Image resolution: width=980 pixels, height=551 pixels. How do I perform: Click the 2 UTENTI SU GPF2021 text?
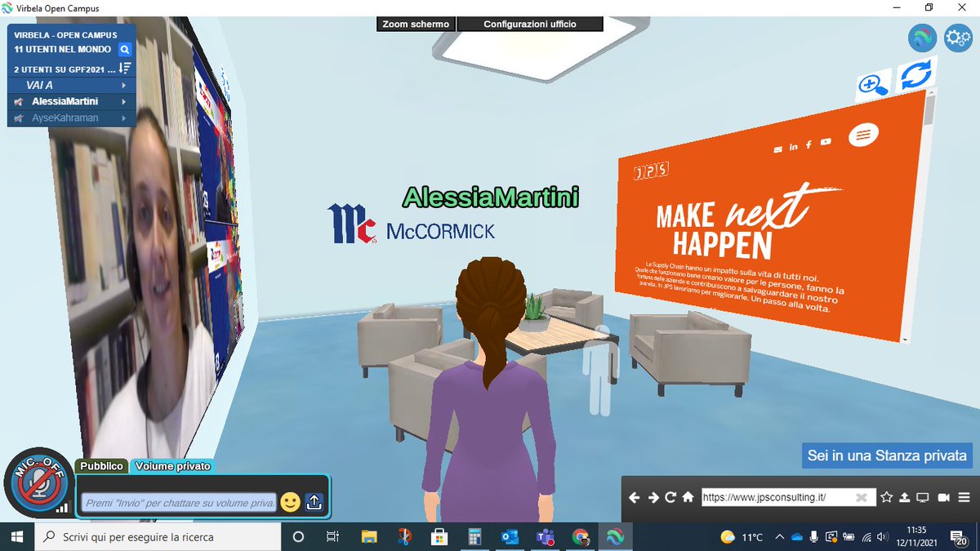point(65,69)
